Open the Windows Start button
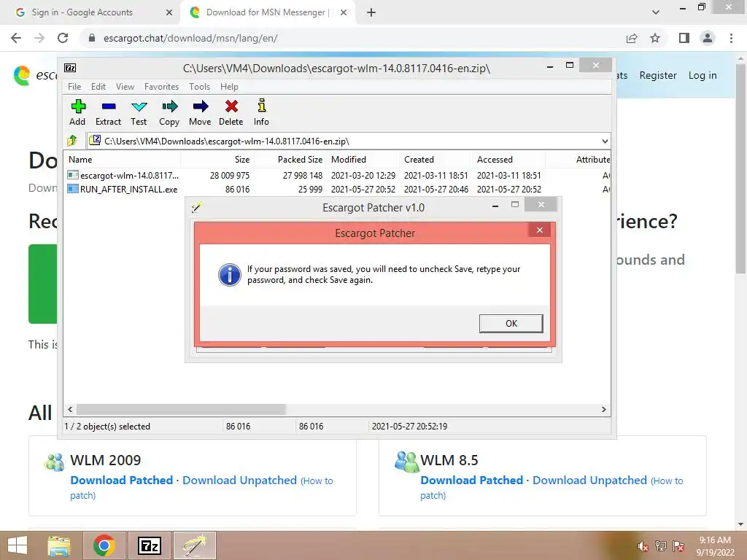Screen dimensions: 747x560 click(18, 545)
